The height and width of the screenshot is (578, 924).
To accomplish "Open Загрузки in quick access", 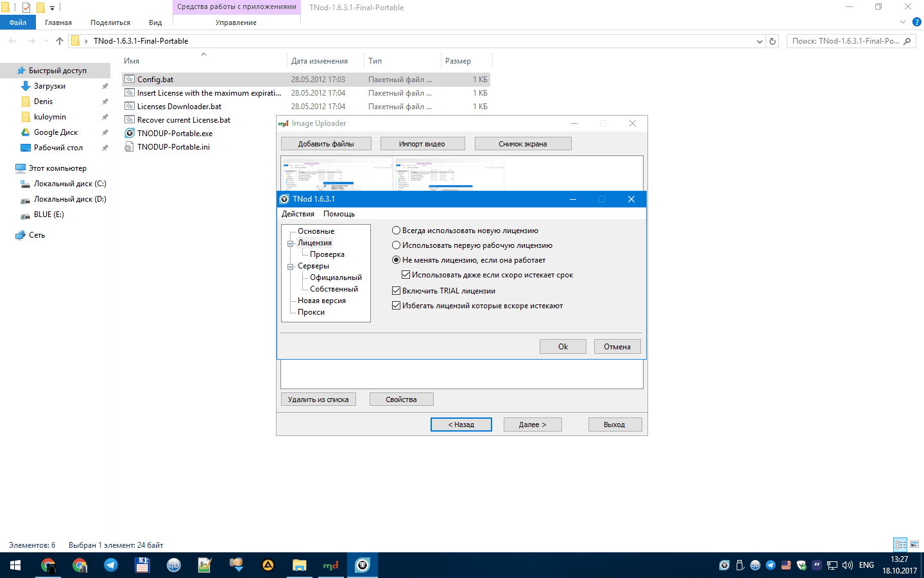I will [x=49, y=86].
